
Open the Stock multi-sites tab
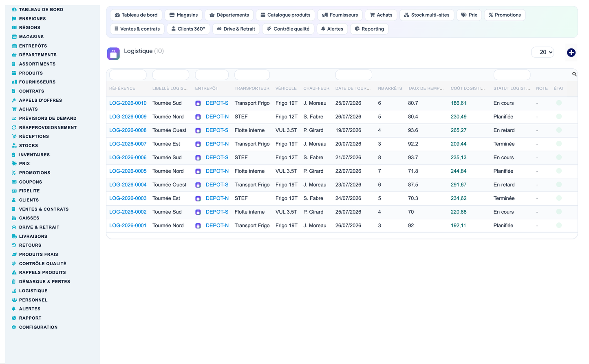click(x=426, y=15)
